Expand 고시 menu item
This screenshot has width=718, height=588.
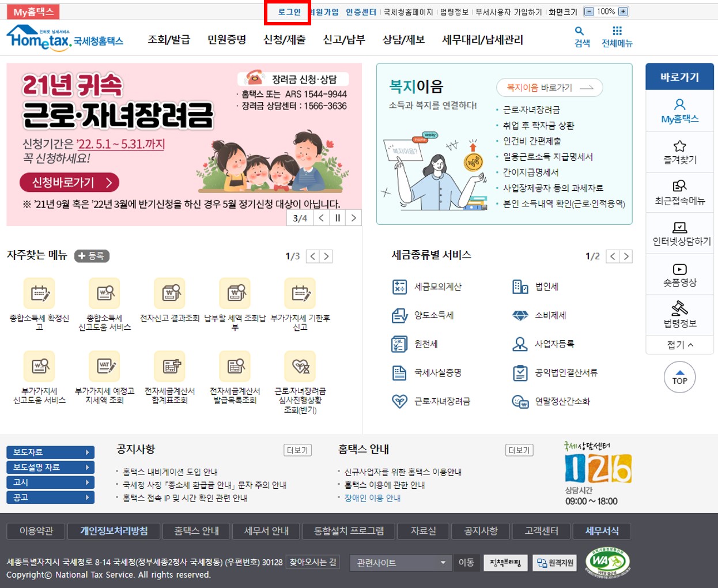click(50, 482)
